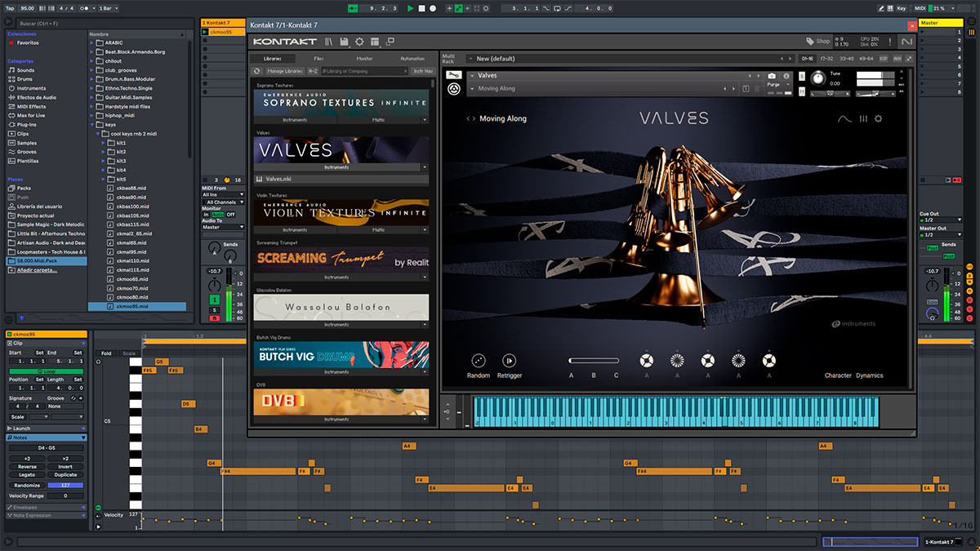
Task: Open the Audio To Master dropdown
Action: [223, 227]
